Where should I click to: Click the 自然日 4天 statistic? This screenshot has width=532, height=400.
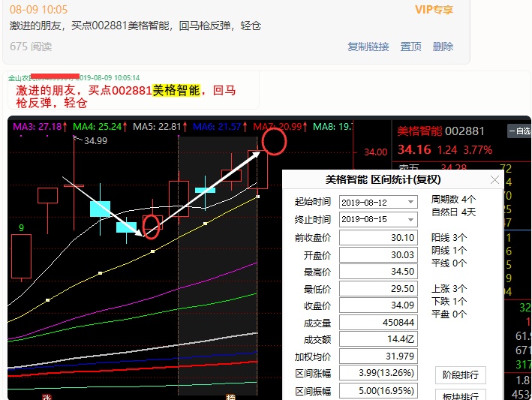tap(454, 212)
